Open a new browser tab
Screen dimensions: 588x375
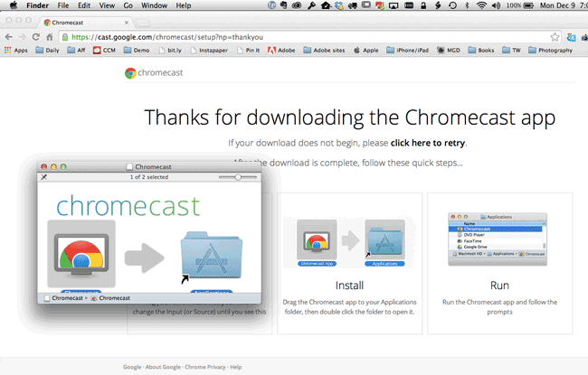(143, 23)
